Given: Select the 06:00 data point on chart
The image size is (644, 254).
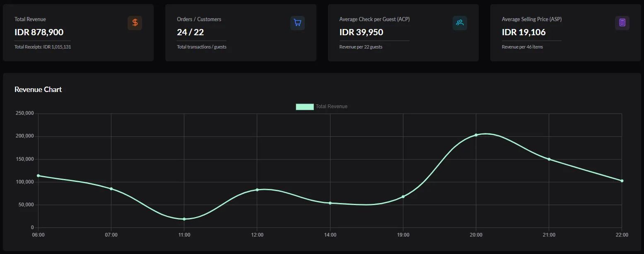Looking at the screenshot, I should click(39, 176).
